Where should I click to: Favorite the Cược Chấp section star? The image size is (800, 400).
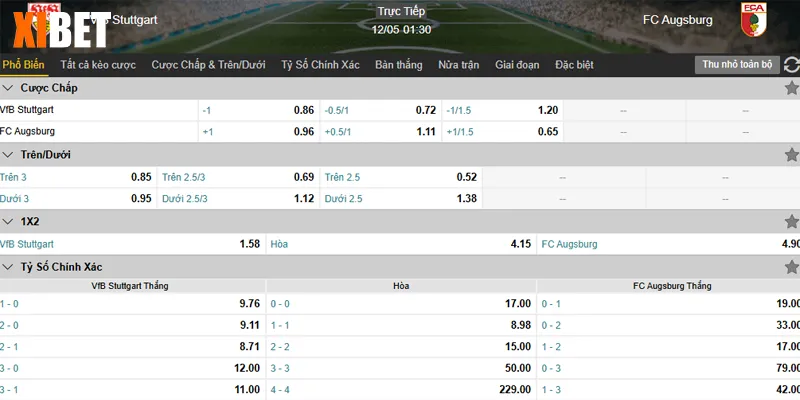tap(792, 88)
